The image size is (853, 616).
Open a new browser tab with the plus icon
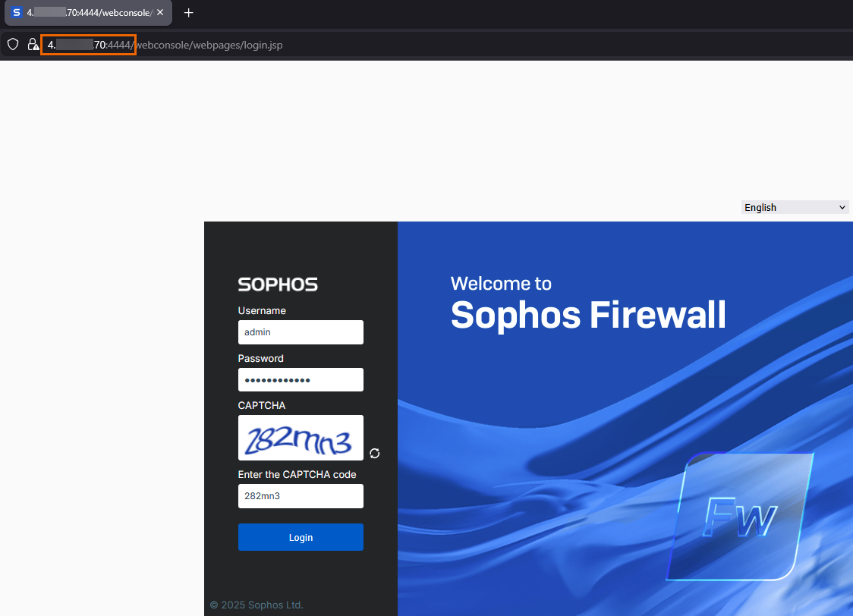pyautogui.click(x=188, y=13)
